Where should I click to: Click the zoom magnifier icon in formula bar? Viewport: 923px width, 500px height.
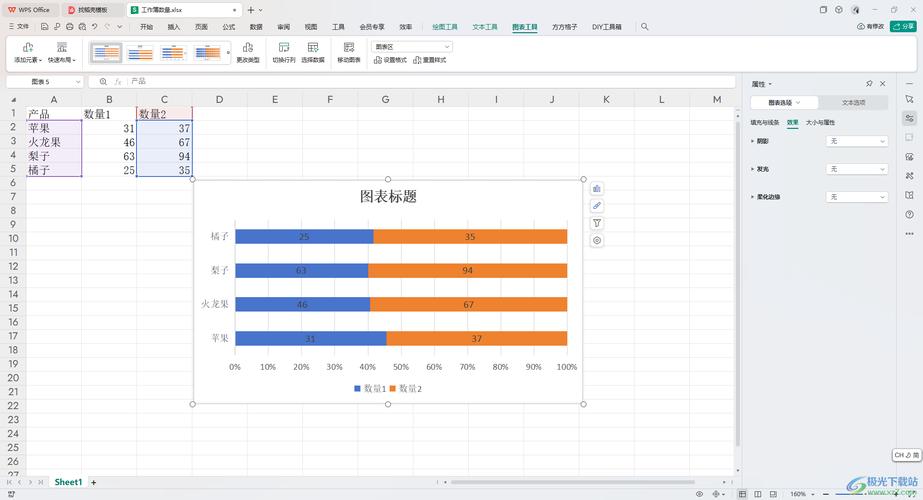(103, 82)
